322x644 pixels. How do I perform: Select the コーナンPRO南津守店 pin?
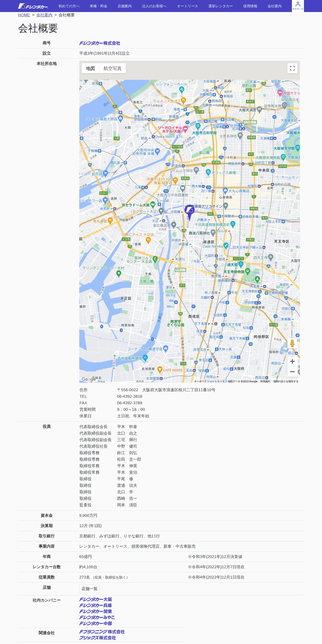(x=166, y=348)
